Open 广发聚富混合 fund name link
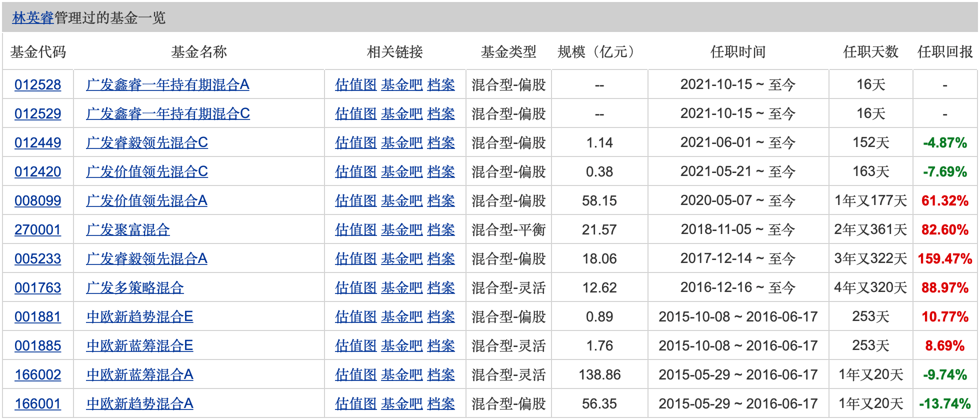980x420 pixels. point(128,230)
